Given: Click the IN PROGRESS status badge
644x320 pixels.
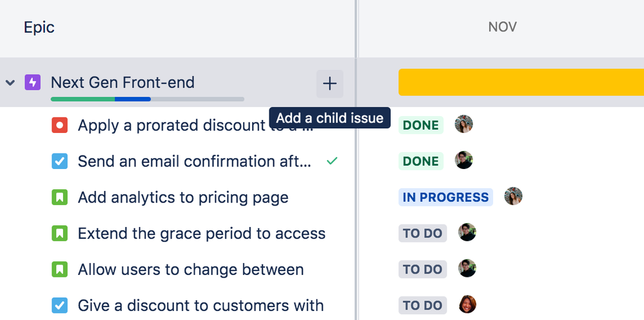Looking at the screenshot, I should click(445, 197).
